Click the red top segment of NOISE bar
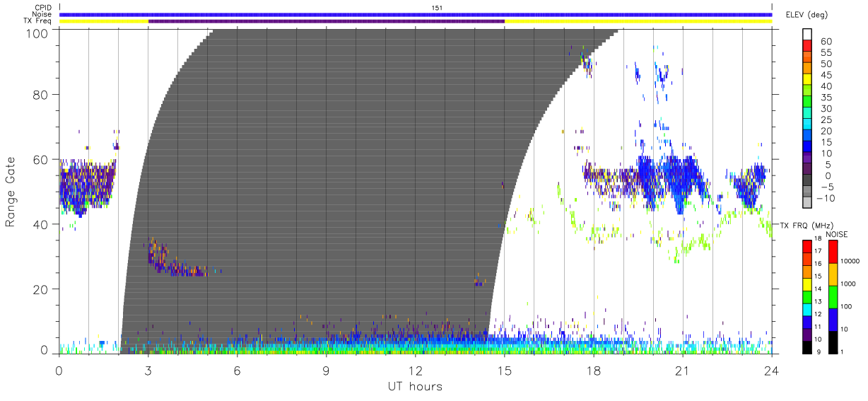868x401 pixels. pyautogui.click(x=833, y=252)
